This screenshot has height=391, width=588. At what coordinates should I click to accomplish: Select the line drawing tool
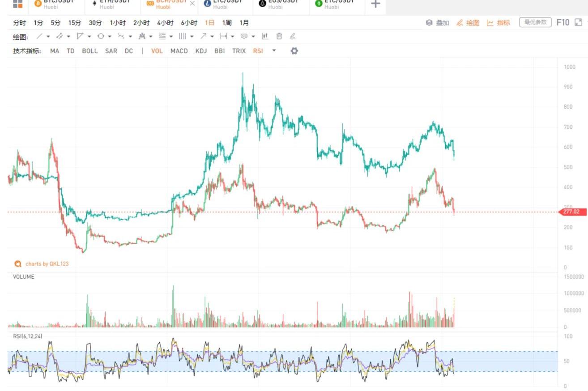pos(39,36)
